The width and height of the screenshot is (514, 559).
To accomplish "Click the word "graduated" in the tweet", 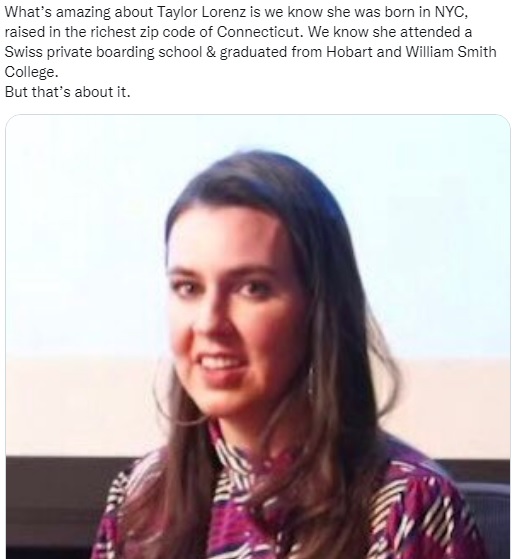I will (x=253, y=52).
